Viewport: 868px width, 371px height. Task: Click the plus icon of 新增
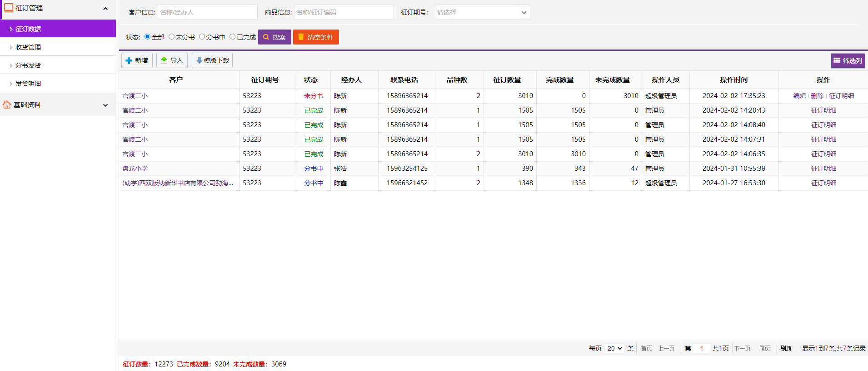129,60
